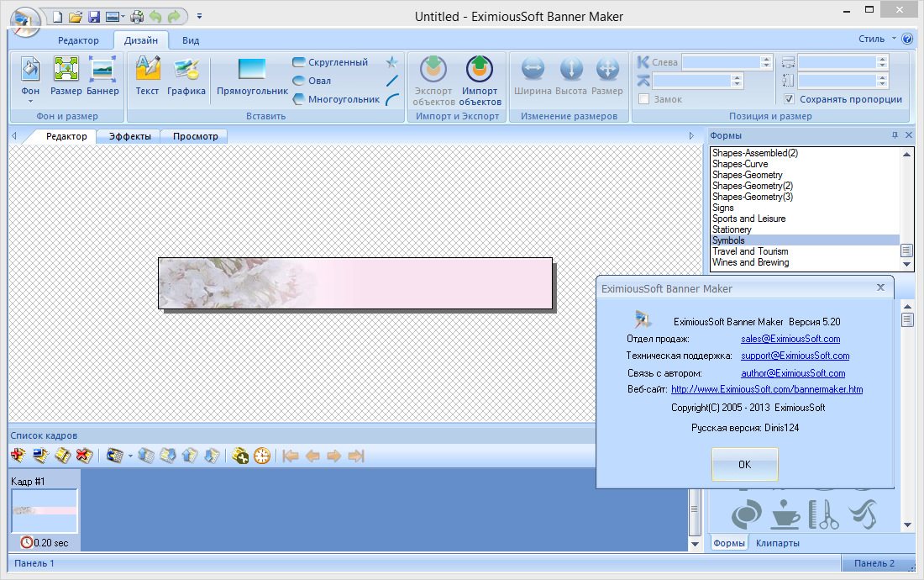Viewport: 924px width, 580px height.
Task: Choose Shapes-Curve in the shapes list
Action: point(740,164)
